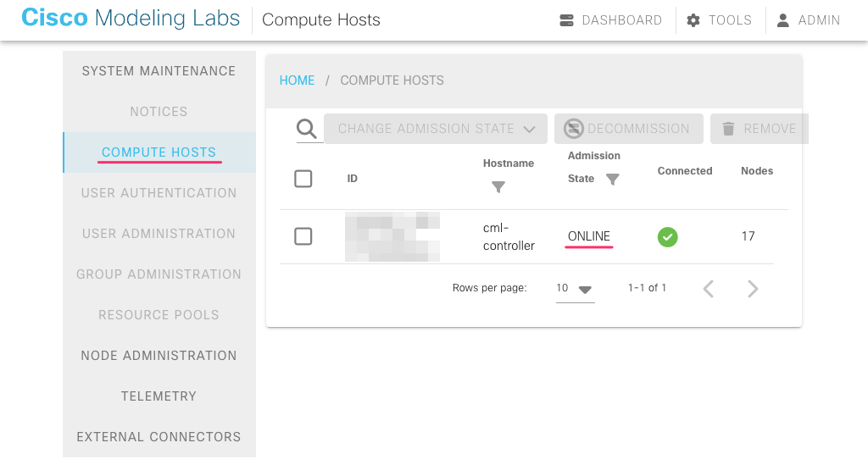Screen dimensions: 868x465
Task: Click the nodes count 17 cell
Action: (748, 236)
